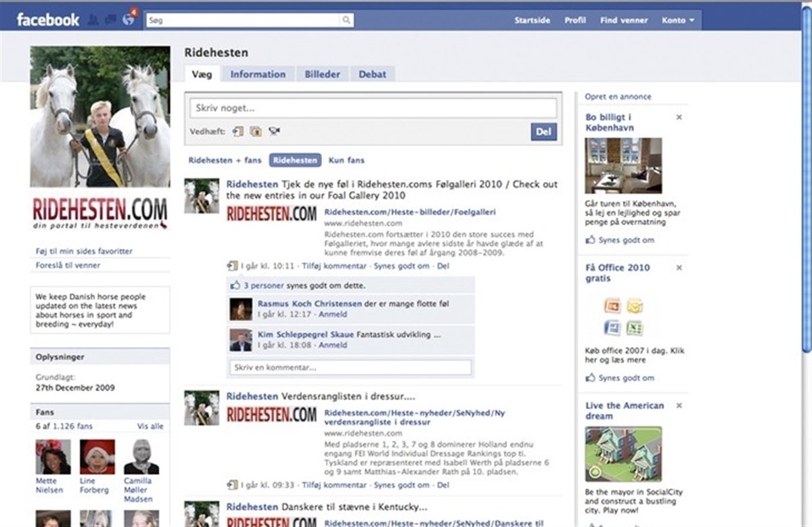This screenshot has height=527, width=812.
Task: Select the 'Ridehesten + fans' filter
Action: [225, 160]
